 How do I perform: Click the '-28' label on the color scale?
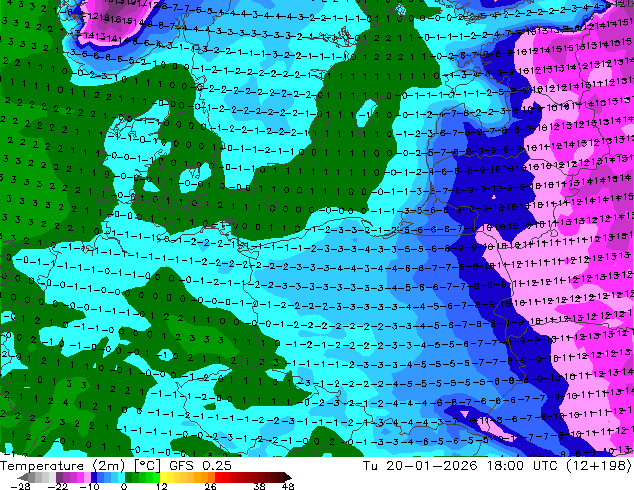20,486
